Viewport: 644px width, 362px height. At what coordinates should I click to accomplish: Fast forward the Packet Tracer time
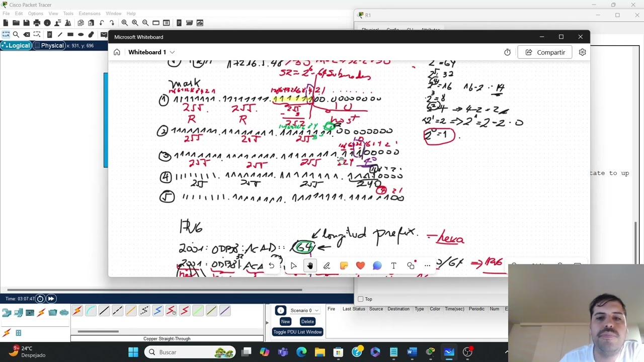pos(51,299)
